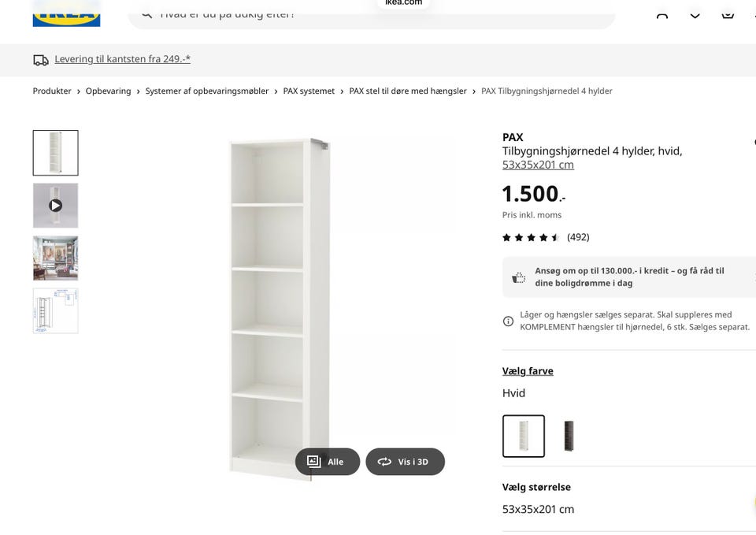Navigate to the PAX systemet breadcrumb

point(309,91)
